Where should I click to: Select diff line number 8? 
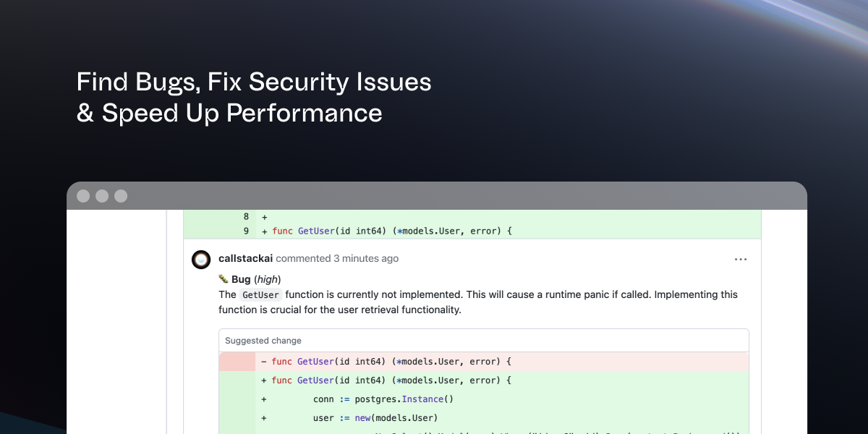tap(246, 216)
